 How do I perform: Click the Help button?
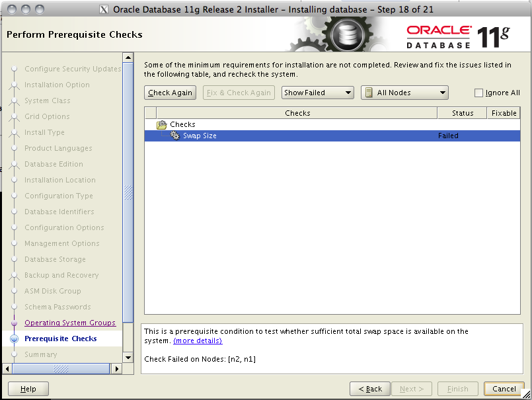(28, 389)
